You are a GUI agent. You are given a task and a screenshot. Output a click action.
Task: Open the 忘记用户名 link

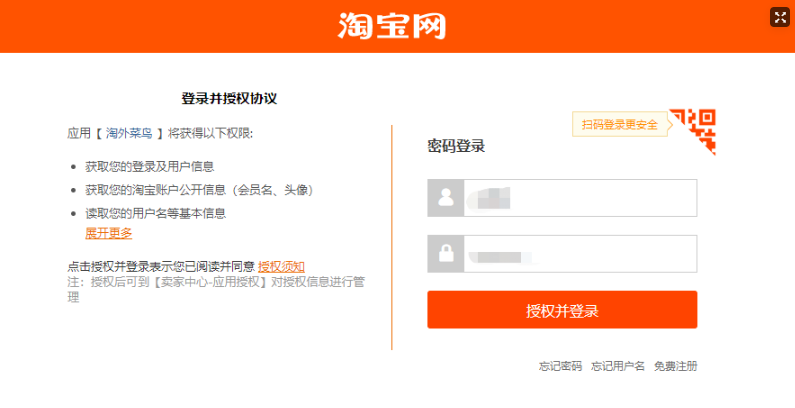[618, 366]
